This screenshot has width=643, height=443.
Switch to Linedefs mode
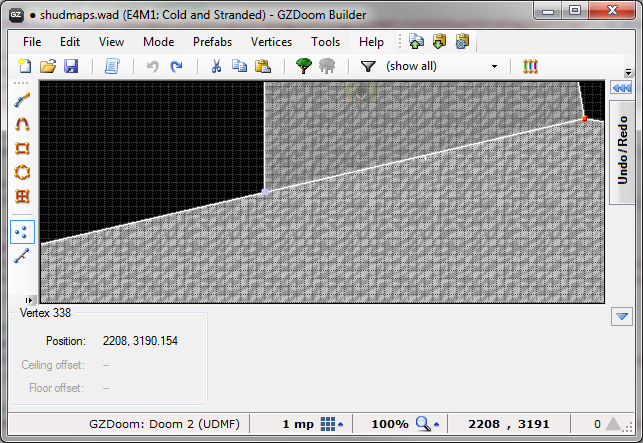point(22,256)
